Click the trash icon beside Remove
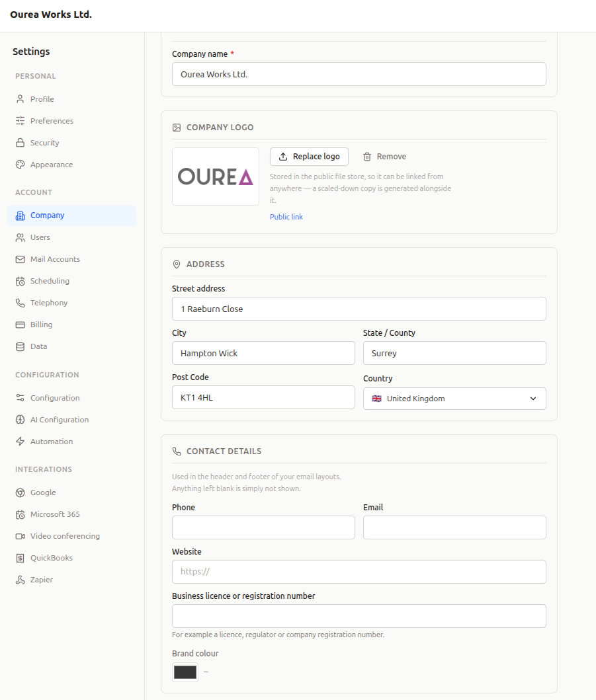Screen dimensions: 596x700 (367, 157)
